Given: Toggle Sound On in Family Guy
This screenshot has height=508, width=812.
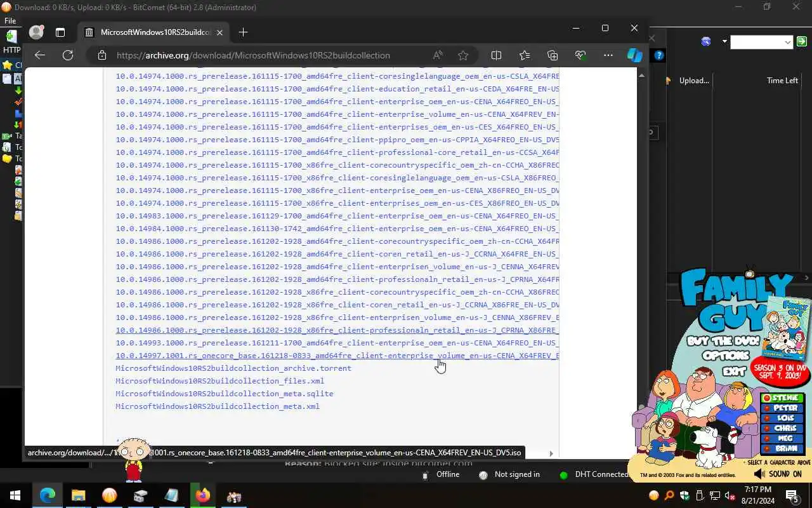Looking at the screenshot, I should [x=778, y=474].
